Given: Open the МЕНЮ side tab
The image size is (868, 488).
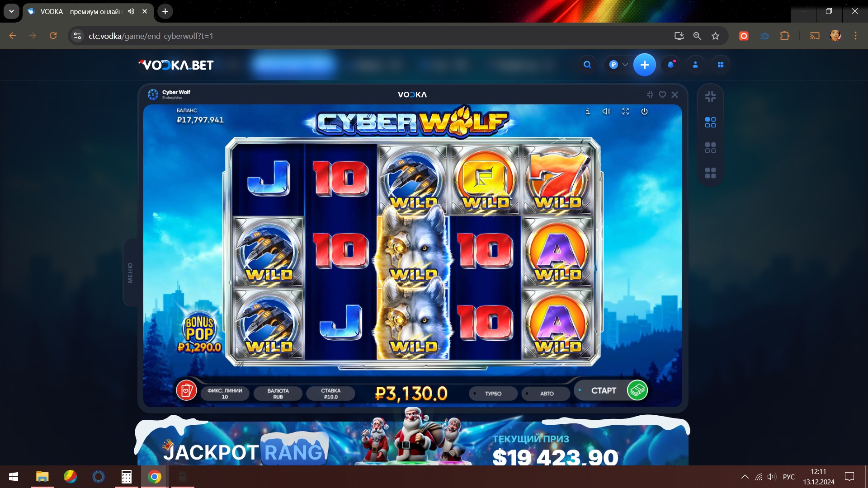Looking at the screenshot, I should (130, 272).
